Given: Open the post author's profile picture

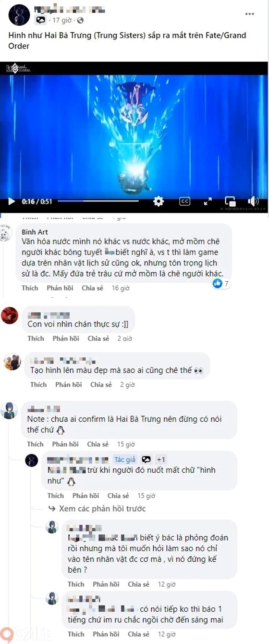Looking at the screenshot, I should click(x=19, y=14).
